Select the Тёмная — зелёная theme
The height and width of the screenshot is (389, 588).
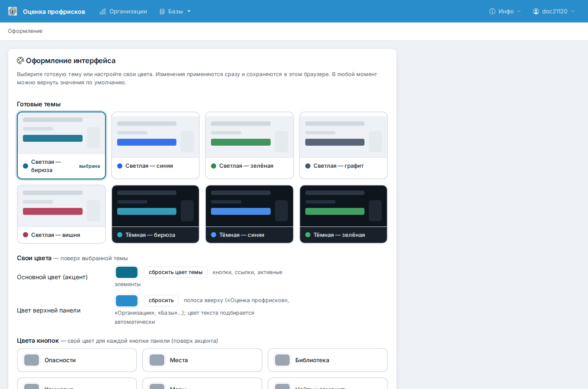[343, 214]
